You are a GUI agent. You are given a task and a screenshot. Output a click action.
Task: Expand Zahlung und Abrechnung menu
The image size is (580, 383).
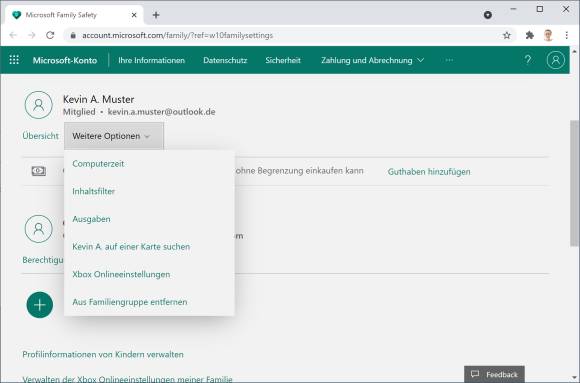click(x=372, y=60)
